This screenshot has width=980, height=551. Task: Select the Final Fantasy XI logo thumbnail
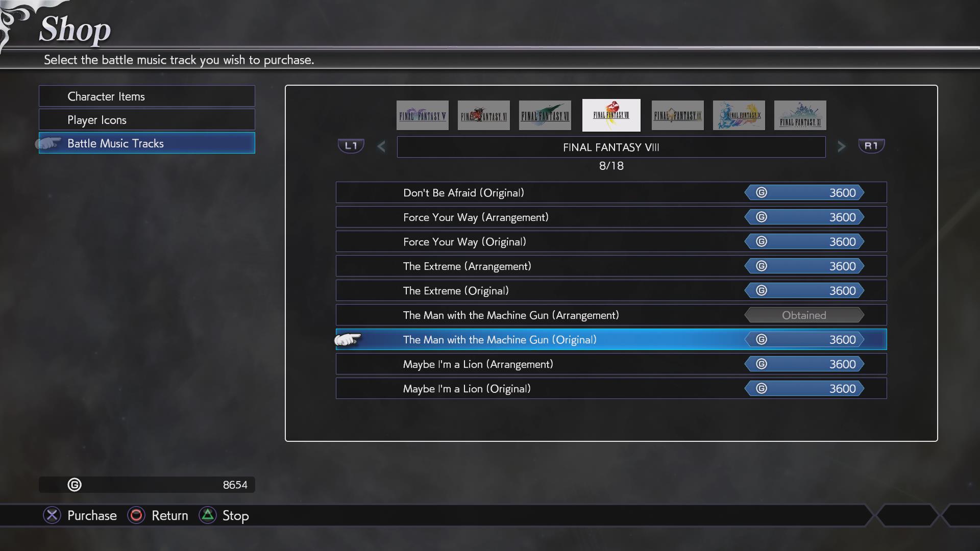point(800,115)
